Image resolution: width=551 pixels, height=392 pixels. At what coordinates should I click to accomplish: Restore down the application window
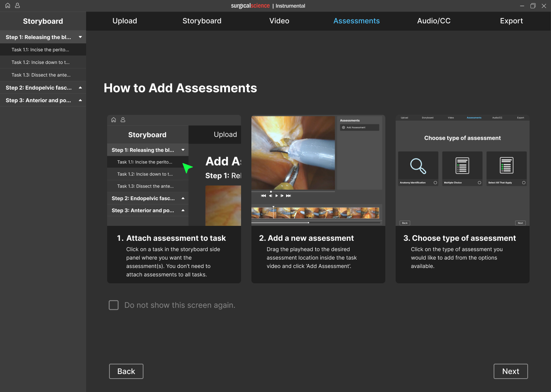click(x=533, y=6)
